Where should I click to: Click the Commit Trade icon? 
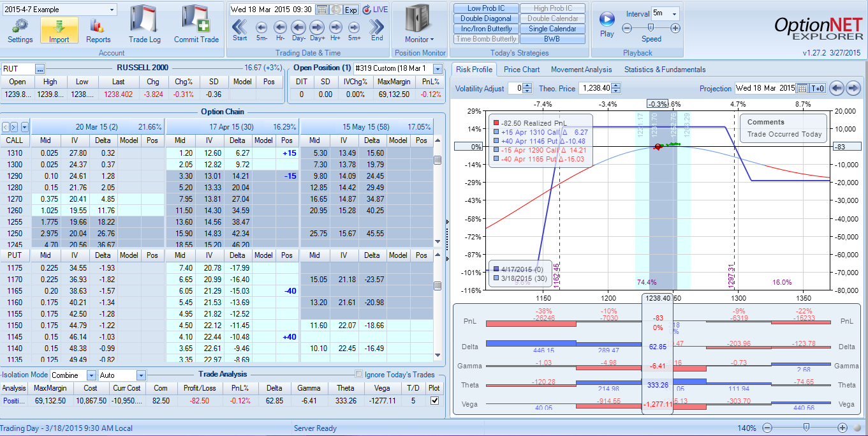tap(196, 24)
